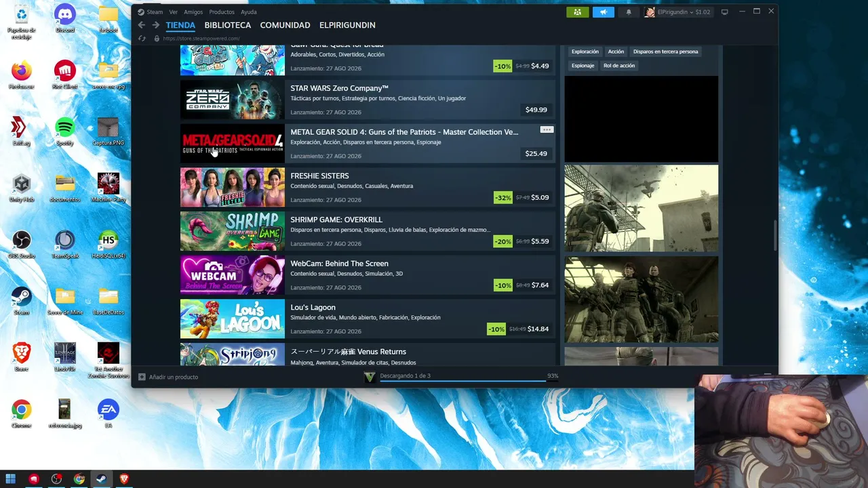Launch Firefox from the desktop
This screenshot has height=488, width=868.
coord(21,75)
